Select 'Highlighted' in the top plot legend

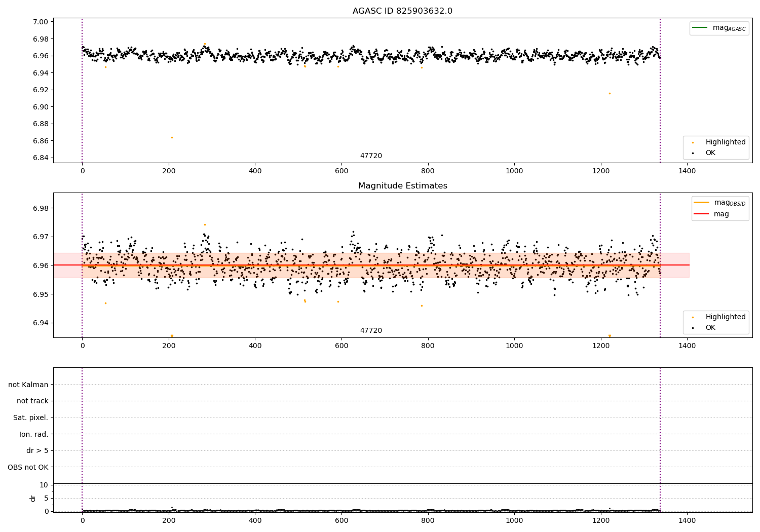click(726, 142)
